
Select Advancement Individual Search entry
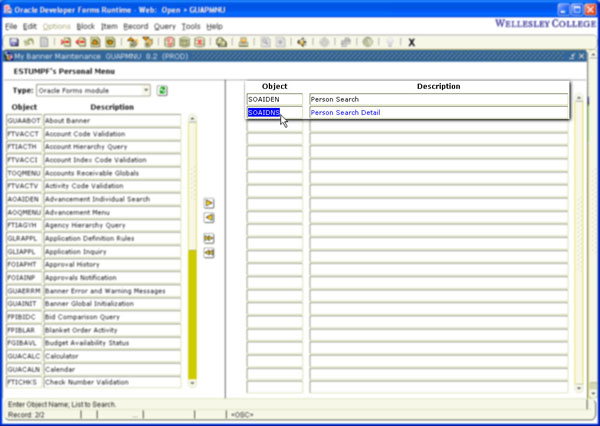(x=93, y=199)
